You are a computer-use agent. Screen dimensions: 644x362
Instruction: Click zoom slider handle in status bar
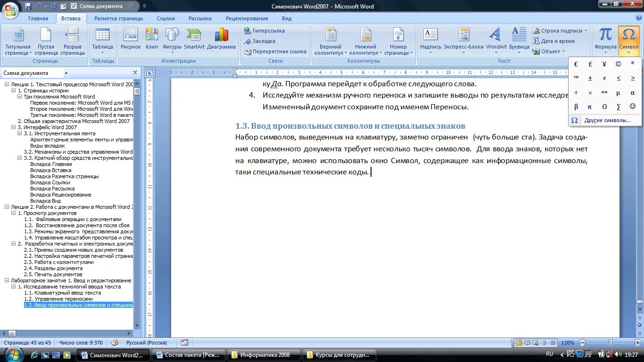(611, 343)
